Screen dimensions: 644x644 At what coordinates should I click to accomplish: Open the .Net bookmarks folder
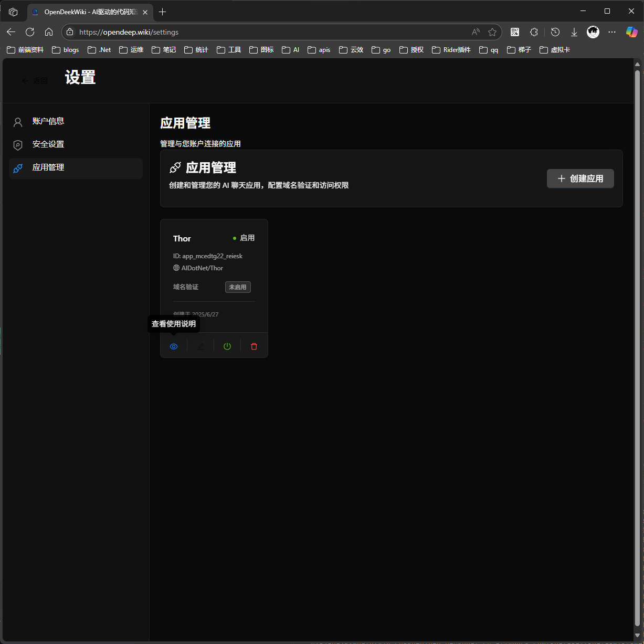tap(99, 50)
